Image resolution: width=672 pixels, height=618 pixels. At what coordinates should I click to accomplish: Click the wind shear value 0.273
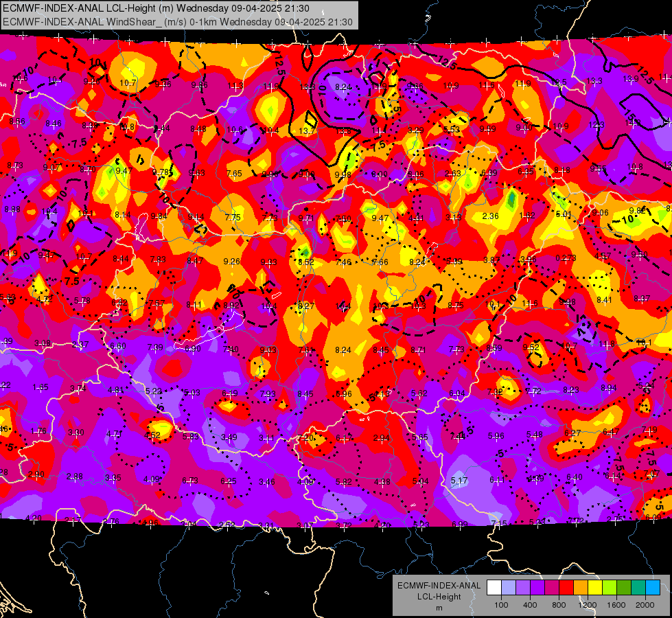(x=566, y=257)
